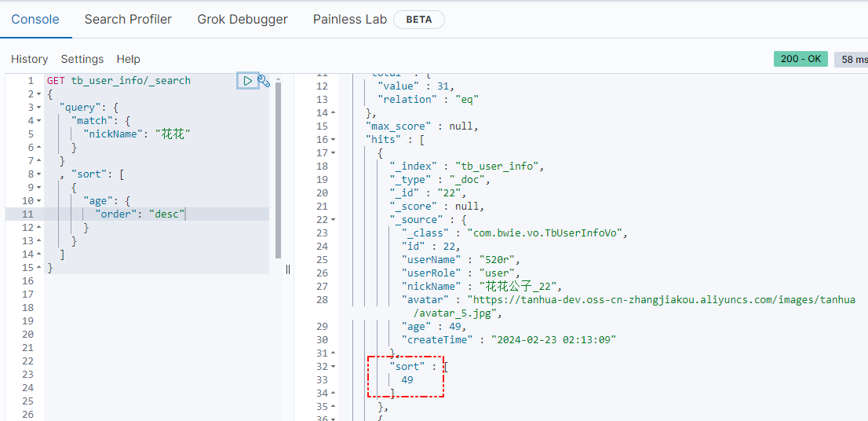Click the BETA badge
The height and width of the screenshot is (421, 868).
coord(418,20)
